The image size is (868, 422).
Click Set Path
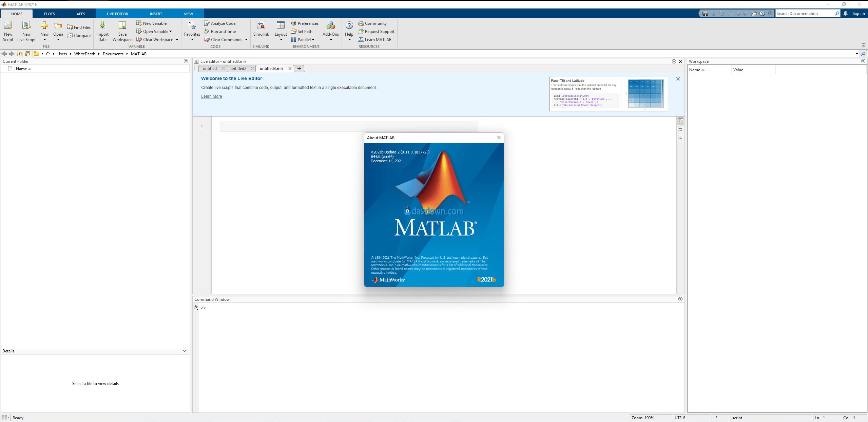click(x=302, y=31)
